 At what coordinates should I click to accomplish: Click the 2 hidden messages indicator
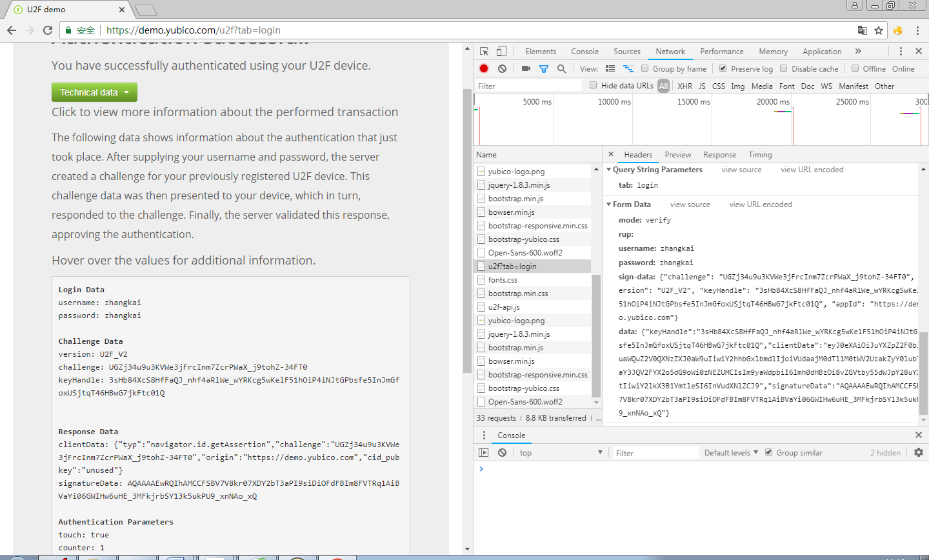tap(885, 453)
